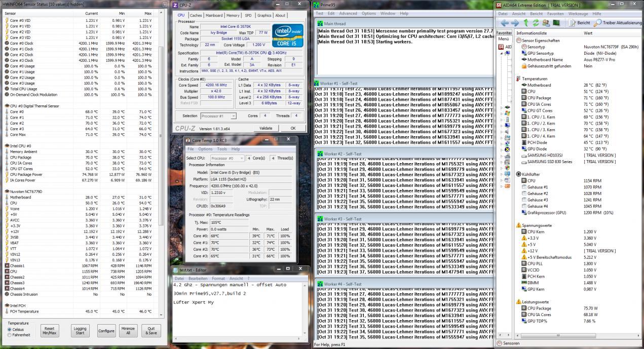Open Test menu in Prime95
This screenshot has width=644, height=349.
click(x=319, y=13)
